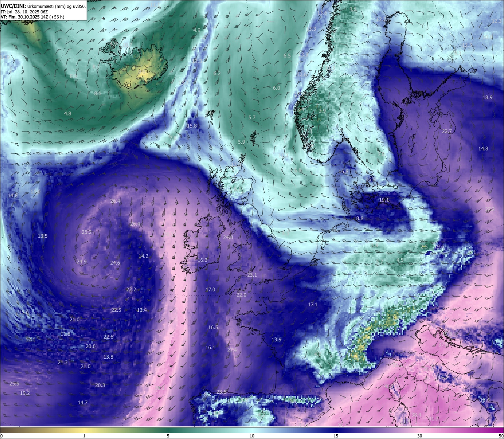Click the map value 6.2
The image size is (504, 439).
pyautogui.click(x=217, y=73)
